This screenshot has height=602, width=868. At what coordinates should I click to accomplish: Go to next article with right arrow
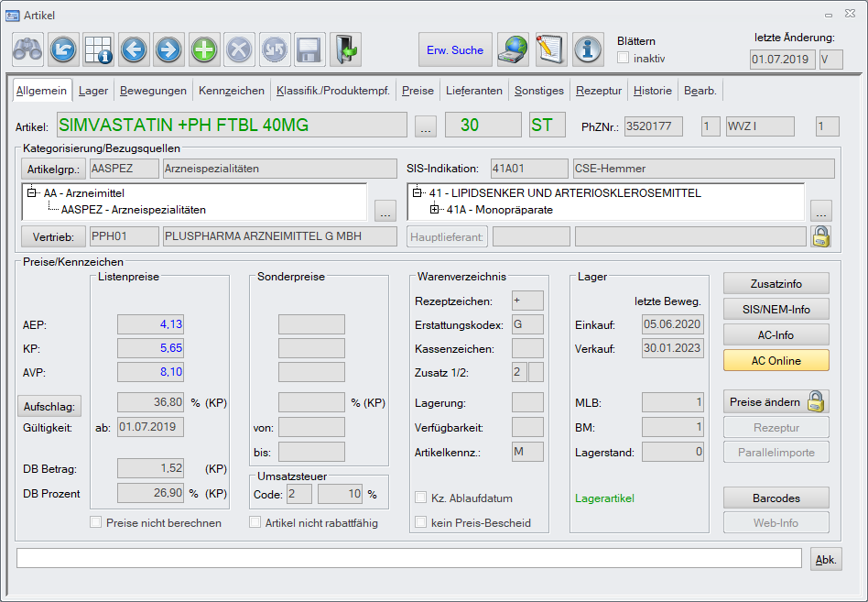pyautogui.click(x=168, y=49)
